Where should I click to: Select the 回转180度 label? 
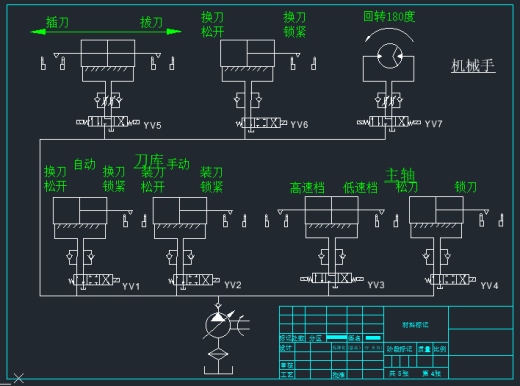389,16
